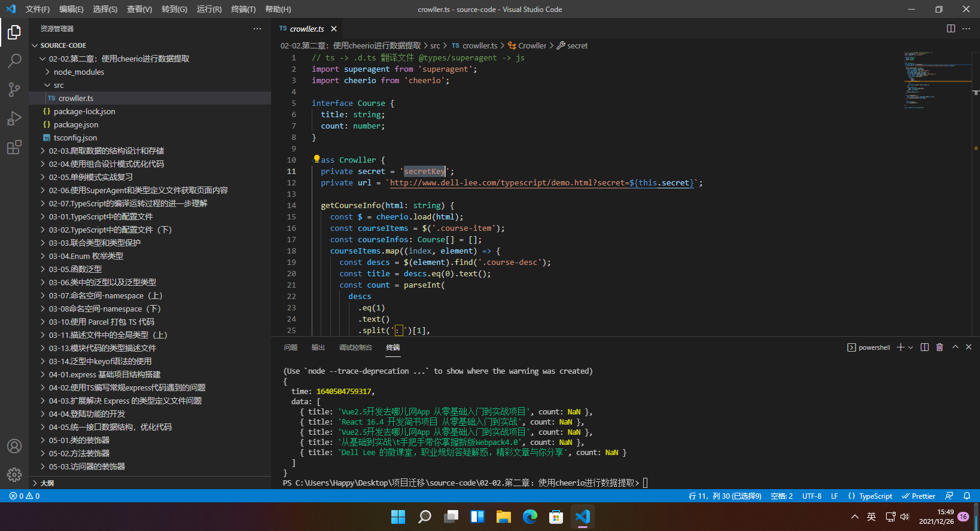Open the 文件(F) menu

tap(38, 10)
